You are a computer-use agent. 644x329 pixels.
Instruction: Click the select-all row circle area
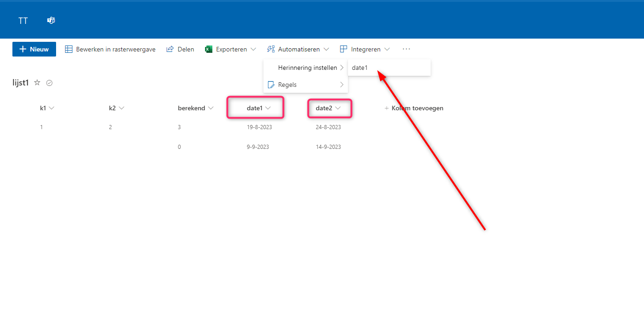coord(21,108)
